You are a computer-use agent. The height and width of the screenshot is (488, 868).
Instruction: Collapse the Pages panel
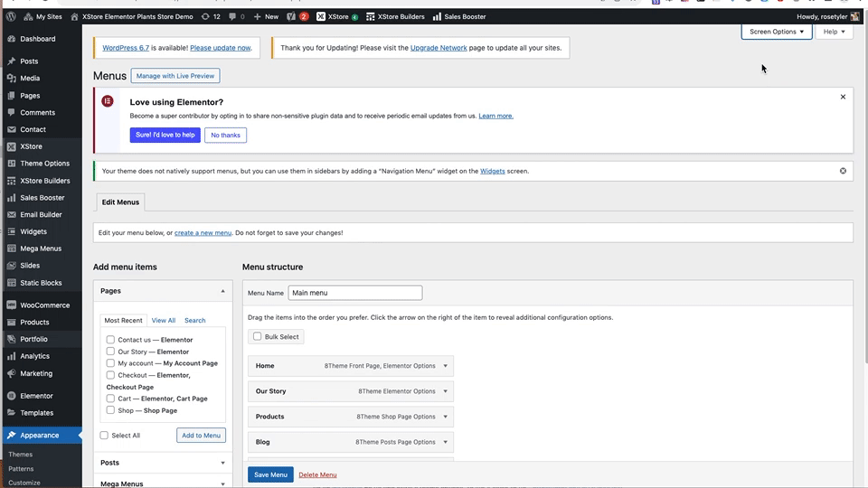223,291
